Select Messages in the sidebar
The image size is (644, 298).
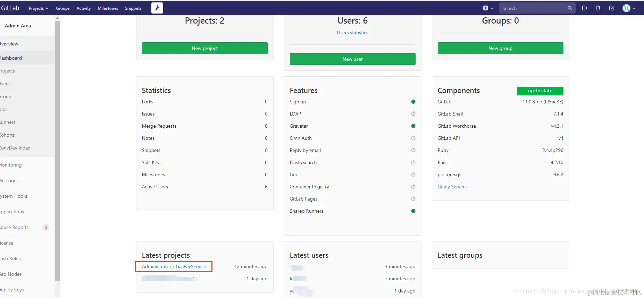[27, 180]
